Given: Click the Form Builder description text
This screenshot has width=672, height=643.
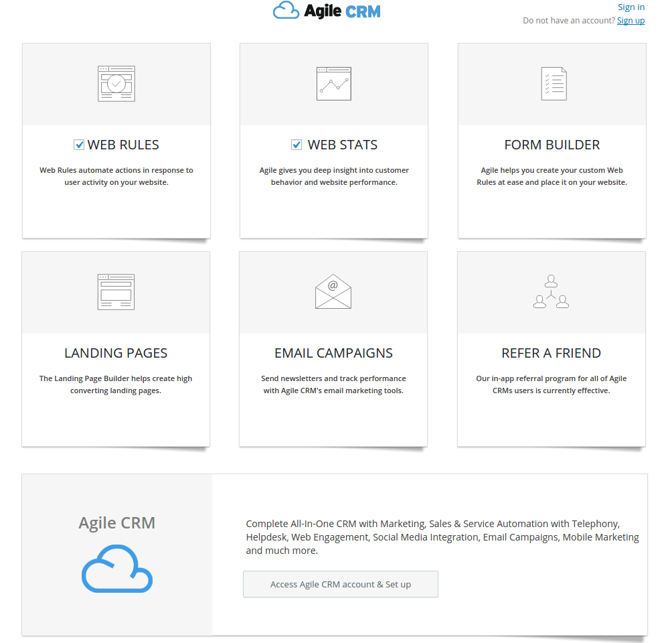Looking at the screenshot, I should click(552, 176).
